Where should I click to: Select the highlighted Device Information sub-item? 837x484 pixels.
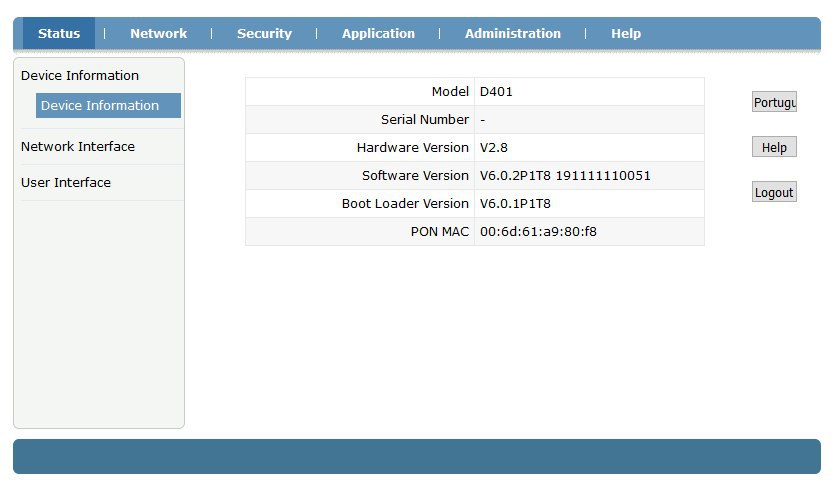click(108, 106)
